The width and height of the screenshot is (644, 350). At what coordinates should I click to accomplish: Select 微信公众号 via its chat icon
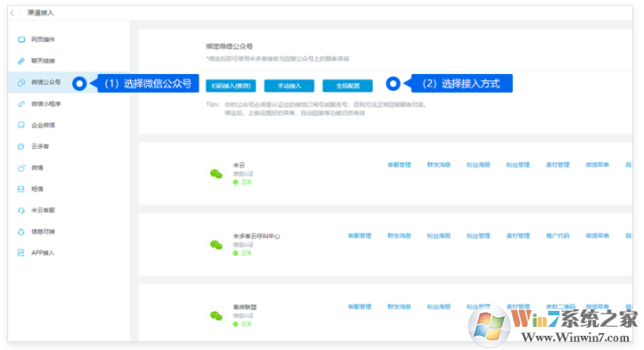pos(21,83)
